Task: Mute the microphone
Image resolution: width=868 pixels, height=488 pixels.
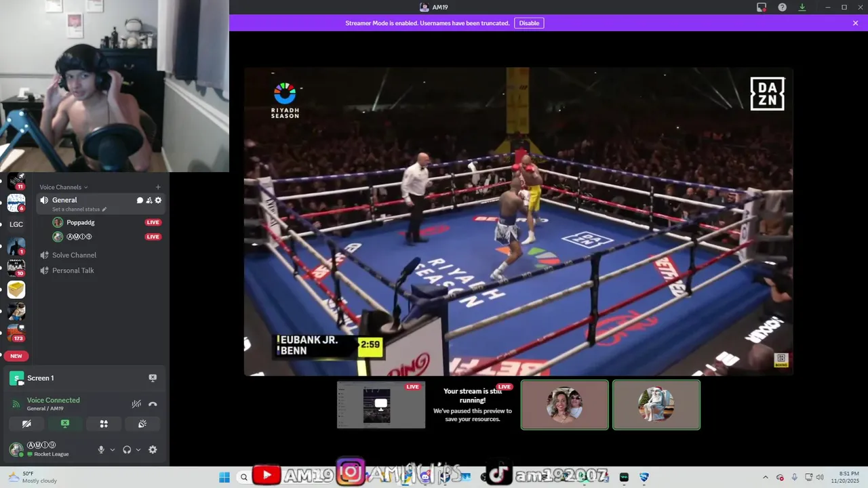Action: coord(101,449)
